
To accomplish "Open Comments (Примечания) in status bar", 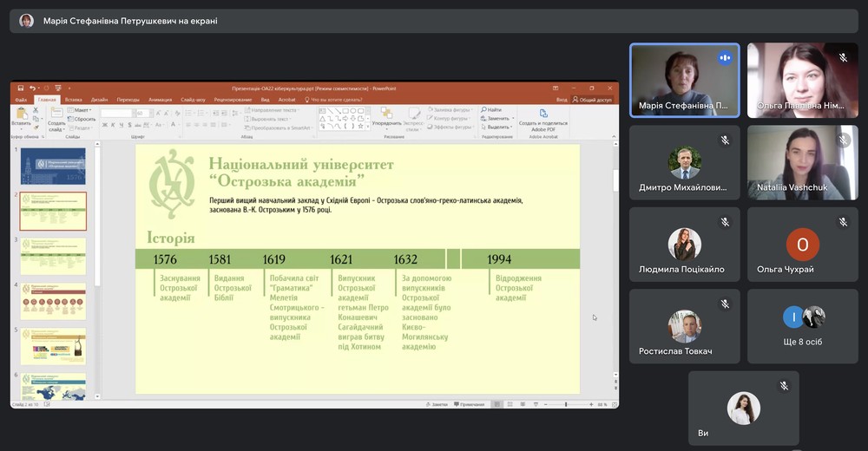I will pyautogui.click(x=469, y=404).
